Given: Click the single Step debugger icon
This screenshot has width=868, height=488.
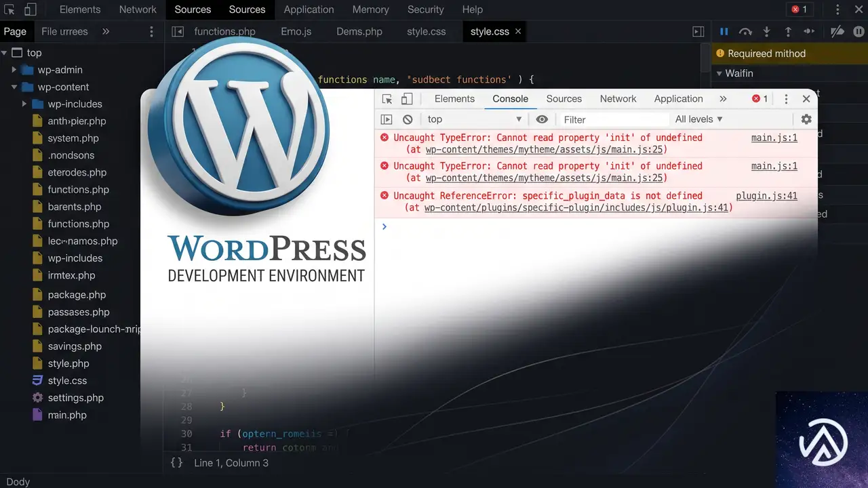Looking at the screenshot, I should [x=809, y=31].
